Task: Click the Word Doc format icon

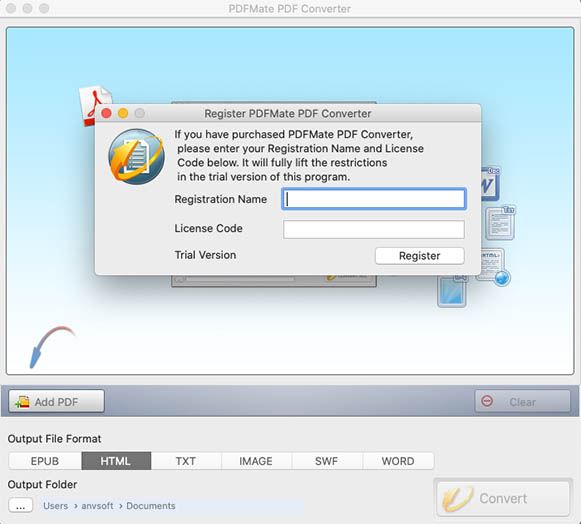Action: [x=490, y=183]
